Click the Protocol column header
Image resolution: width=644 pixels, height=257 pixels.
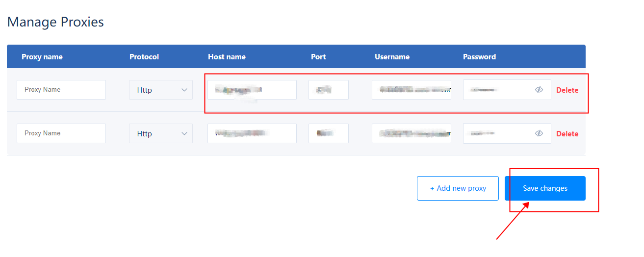click(144, 57)
